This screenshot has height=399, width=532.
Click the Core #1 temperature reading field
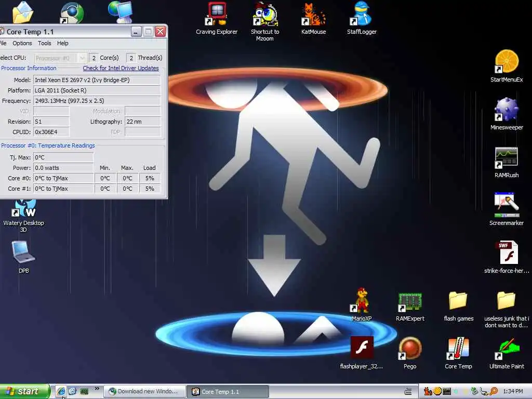[x=64, y=189]
